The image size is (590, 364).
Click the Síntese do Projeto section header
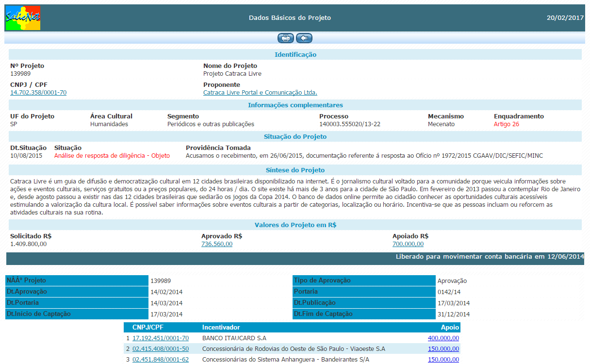(295, 170)
